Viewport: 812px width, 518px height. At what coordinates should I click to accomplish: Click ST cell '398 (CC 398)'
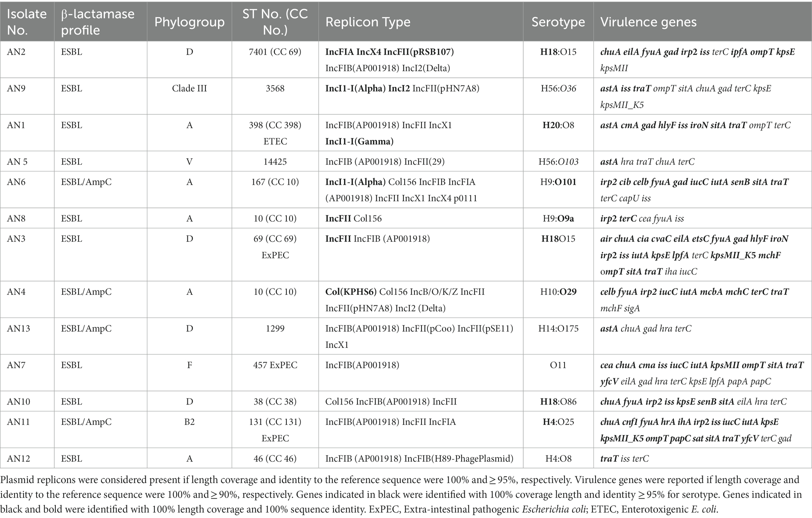pos(275,125)
